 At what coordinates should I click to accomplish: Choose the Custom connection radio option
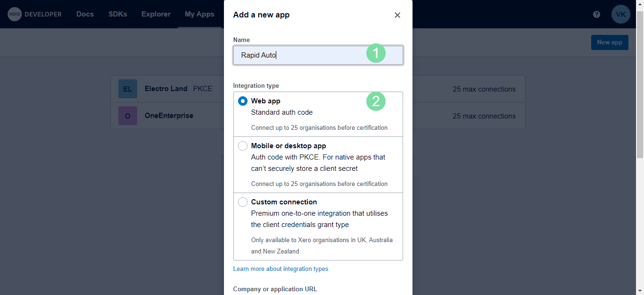pyautogui.click(x=243, y=202)
